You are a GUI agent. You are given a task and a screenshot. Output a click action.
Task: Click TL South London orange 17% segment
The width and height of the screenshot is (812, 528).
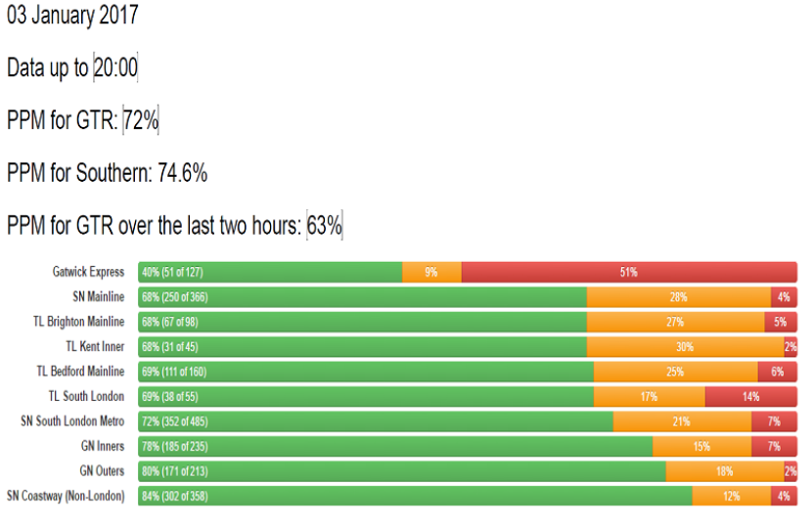[649, 396]
